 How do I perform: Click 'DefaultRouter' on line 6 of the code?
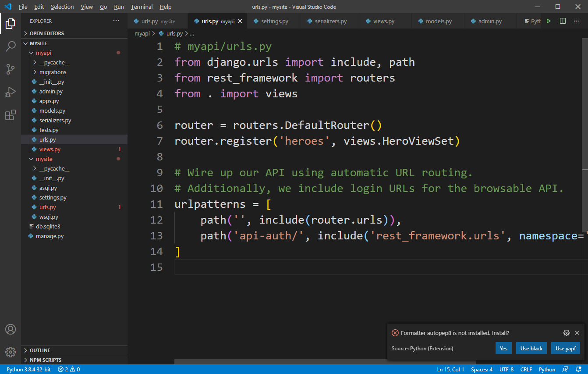pos(327,125)
